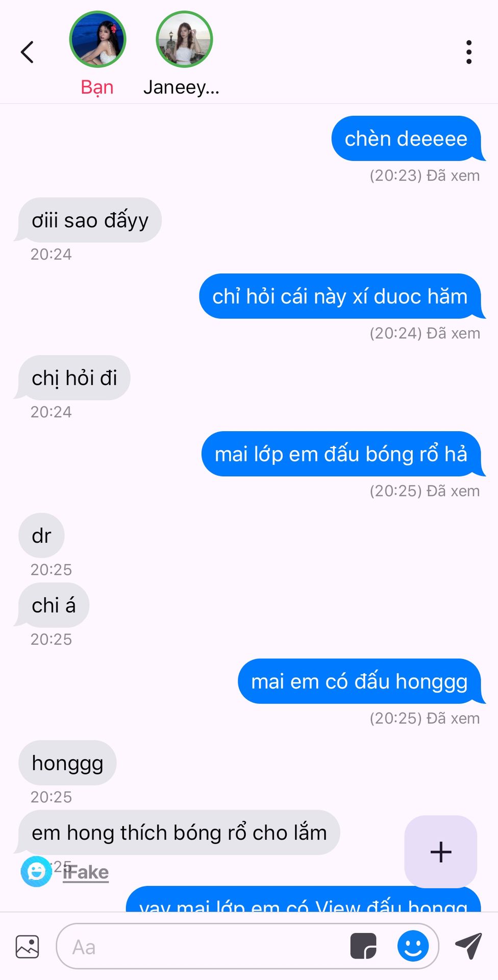Image resolution: width=498 pixels, height=980 pixels.
Task: Tap the back arrow icon
Action: 27,52
